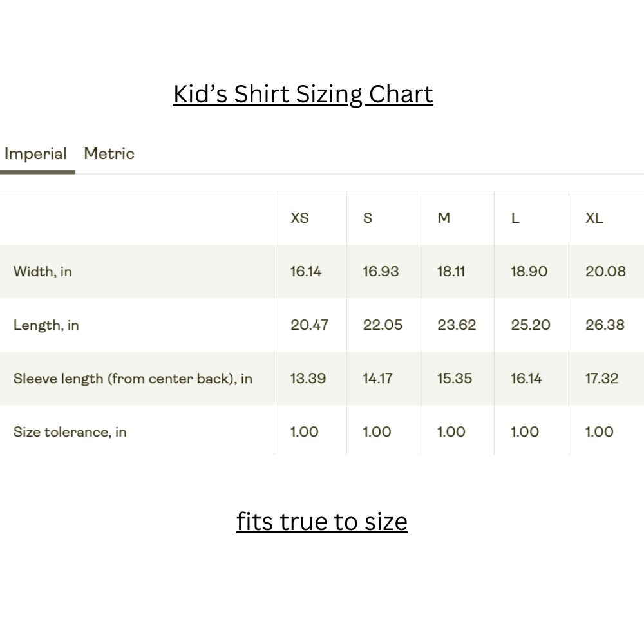Click the 'Size tolerance, in' row label
Viewport: 644px width, 644px height.
click(x=70, y=431)
